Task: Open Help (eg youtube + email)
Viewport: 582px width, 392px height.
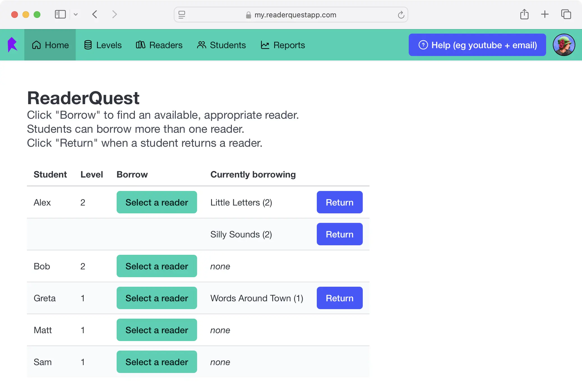Action: click(x=477, y=45)
